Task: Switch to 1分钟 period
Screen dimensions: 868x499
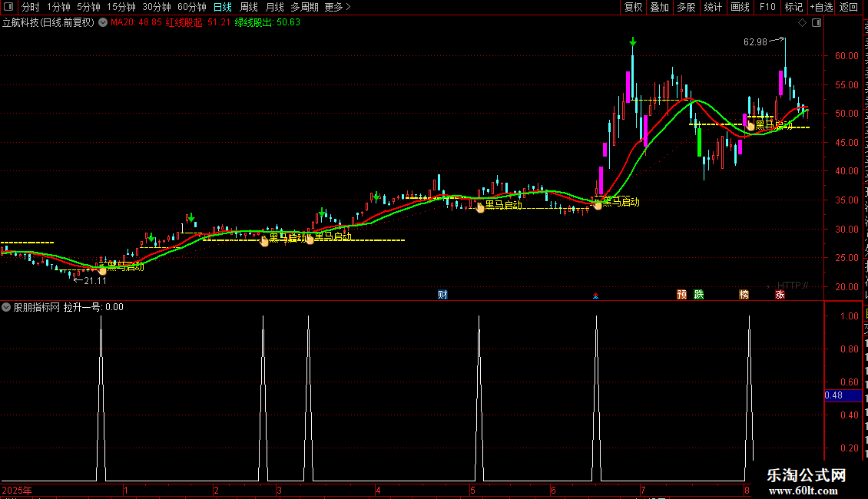Action: (x=58, y=7)
